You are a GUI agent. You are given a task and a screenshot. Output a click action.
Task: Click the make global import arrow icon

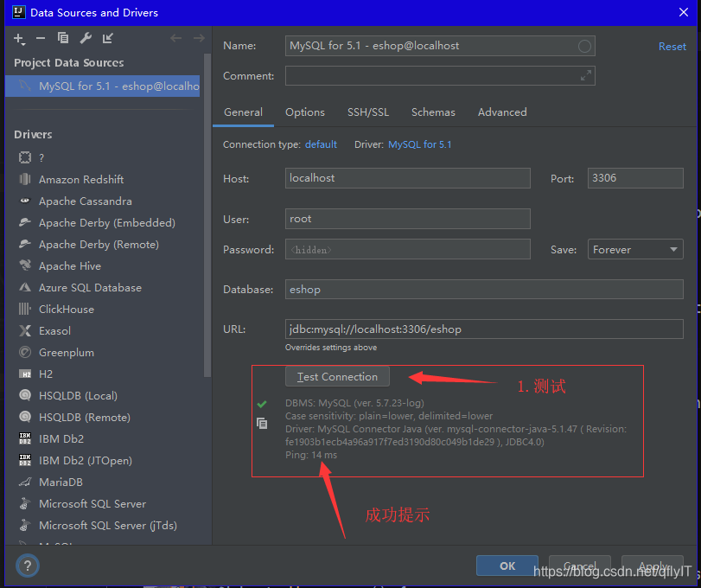coord(108,38)
